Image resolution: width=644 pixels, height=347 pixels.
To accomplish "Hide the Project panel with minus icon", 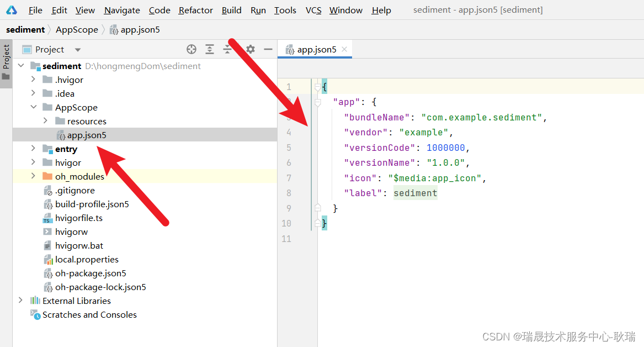I will [268, 49].
